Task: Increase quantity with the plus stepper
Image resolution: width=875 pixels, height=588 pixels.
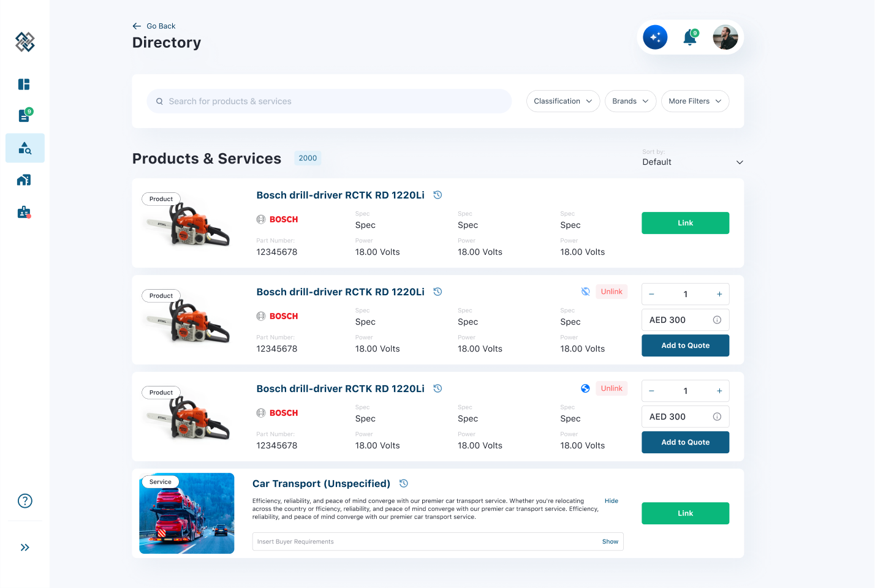Action: (719, 294)
